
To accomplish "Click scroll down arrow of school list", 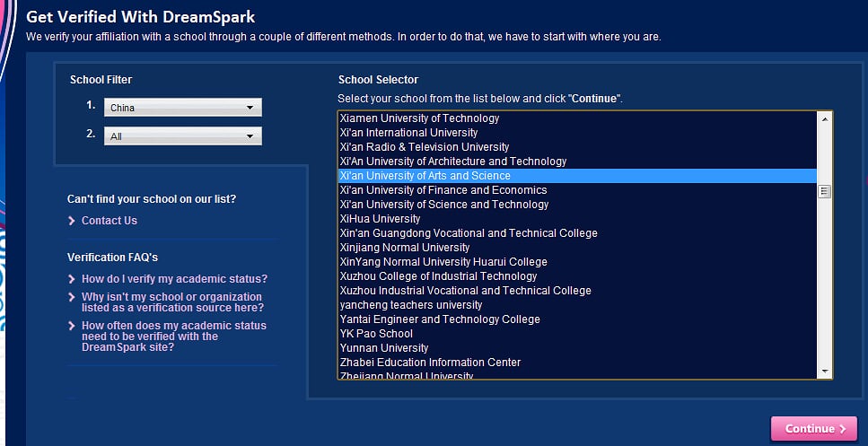I will click(825, 372).
